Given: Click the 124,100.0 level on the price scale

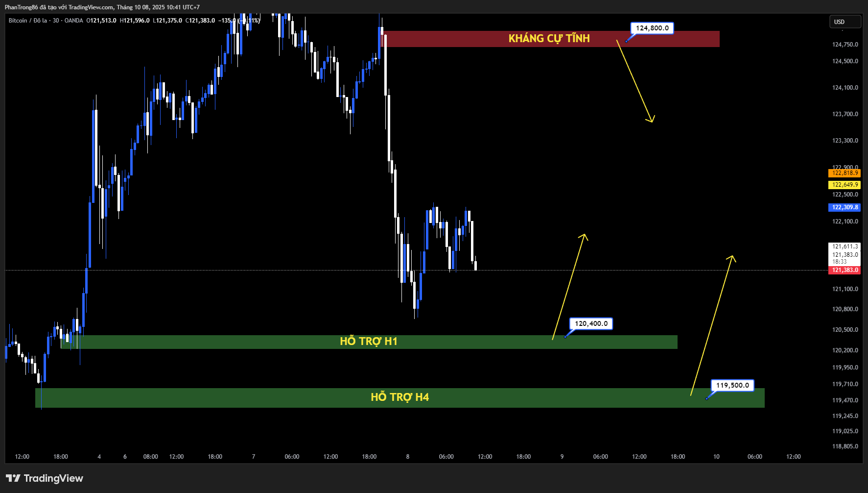Looking at the screenshot, I should click(x=845, y=88).
